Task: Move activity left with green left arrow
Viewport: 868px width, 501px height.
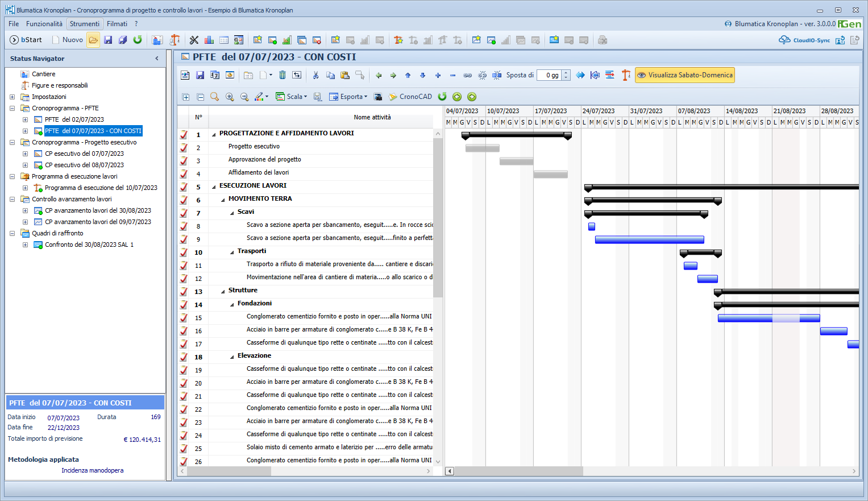Action: [x=379, y=75]
